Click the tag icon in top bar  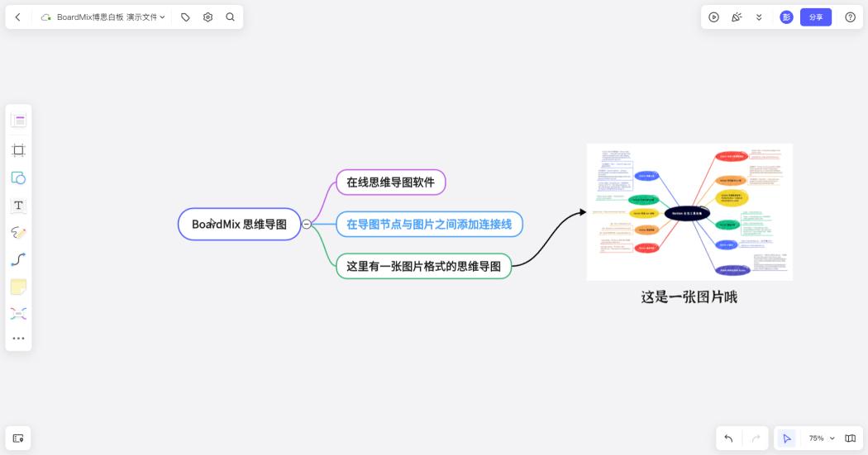185,17
